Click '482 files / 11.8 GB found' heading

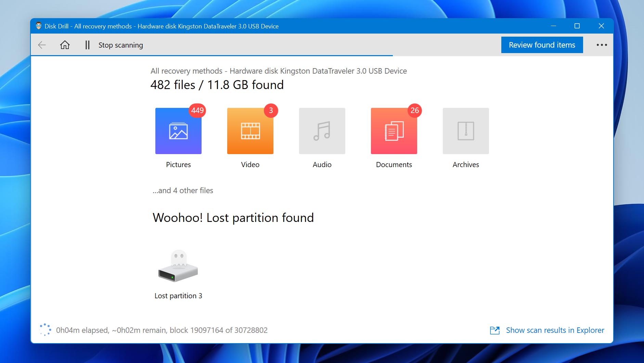pyautogui.click(x=217, y=85)
